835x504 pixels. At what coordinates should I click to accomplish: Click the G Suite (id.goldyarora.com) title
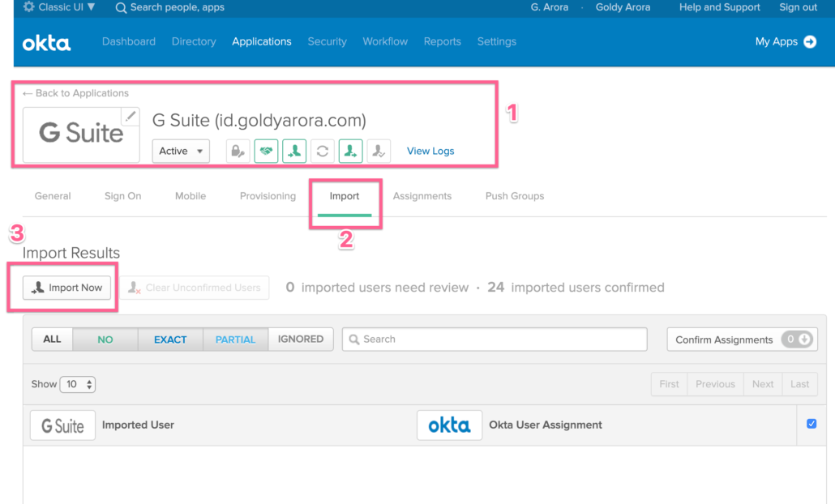coord(259,120)
